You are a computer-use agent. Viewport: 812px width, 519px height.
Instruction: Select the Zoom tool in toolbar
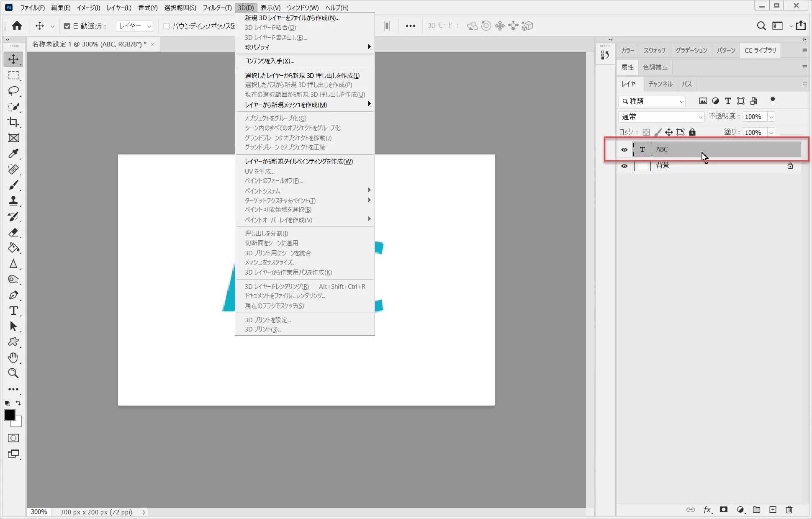click(13, 373)
